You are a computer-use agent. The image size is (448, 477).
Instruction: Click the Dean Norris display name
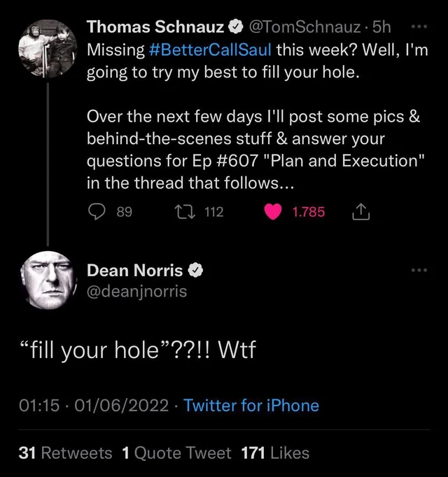point(134,270)
